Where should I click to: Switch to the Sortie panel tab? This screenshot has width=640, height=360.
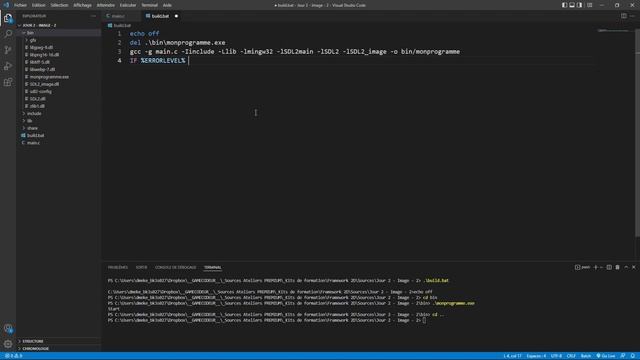point(141,267)
